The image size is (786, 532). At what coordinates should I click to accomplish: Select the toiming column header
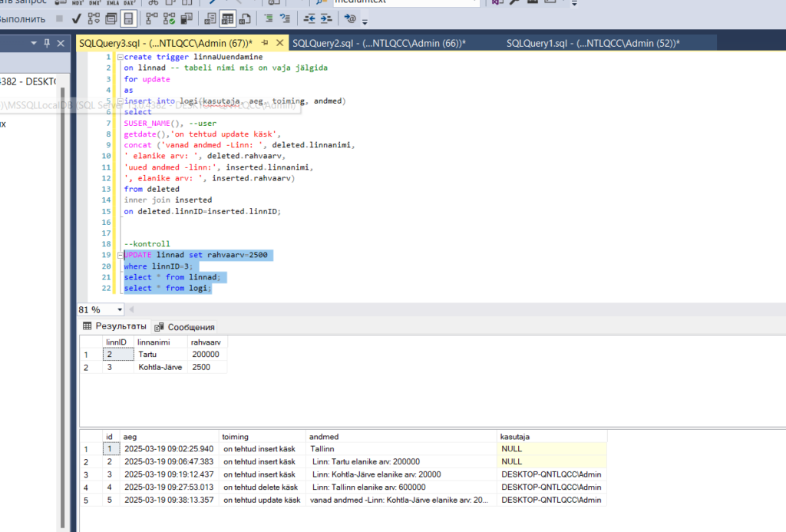point(263,437)
